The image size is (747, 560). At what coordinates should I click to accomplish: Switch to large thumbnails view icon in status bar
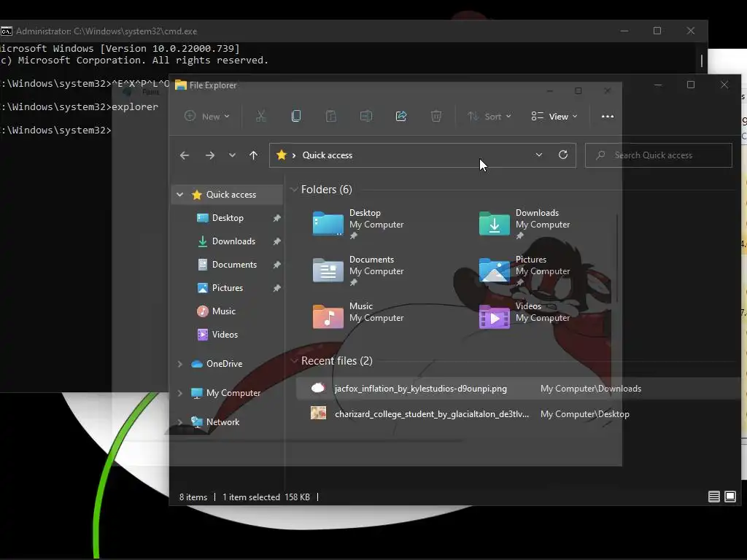(729, 497)
